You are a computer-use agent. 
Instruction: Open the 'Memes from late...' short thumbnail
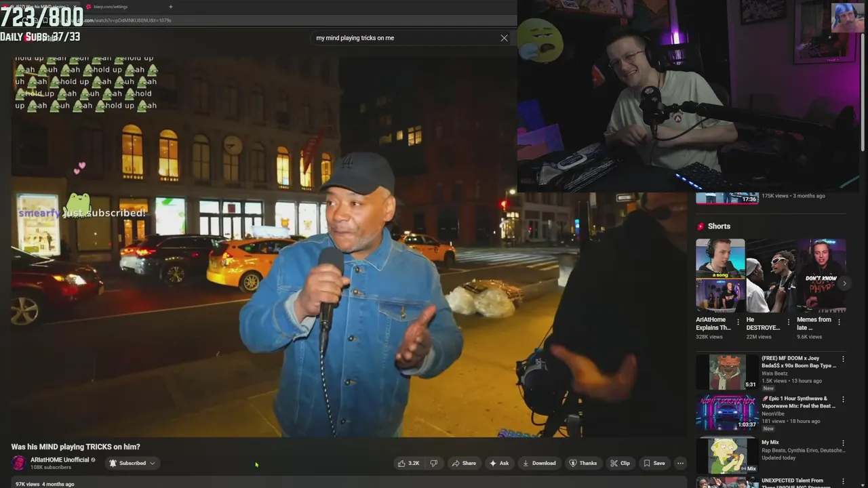821,275
